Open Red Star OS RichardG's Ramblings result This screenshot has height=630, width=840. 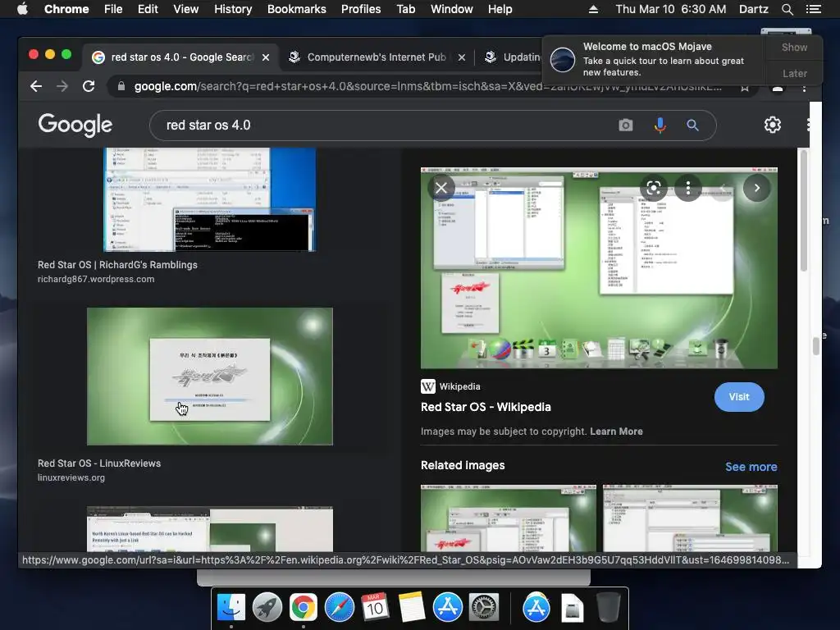click(117, 265)
